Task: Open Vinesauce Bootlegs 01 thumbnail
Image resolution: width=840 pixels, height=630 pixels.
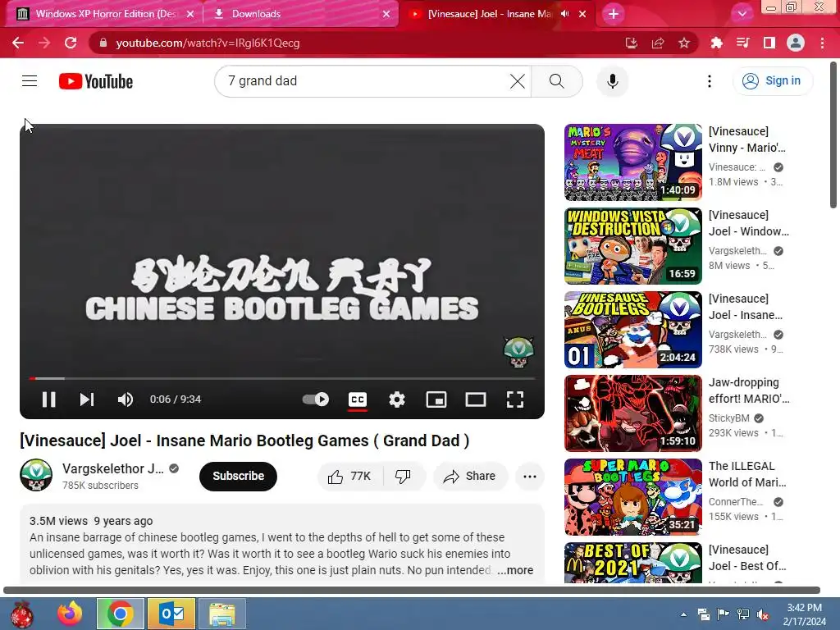Action: 632,330
